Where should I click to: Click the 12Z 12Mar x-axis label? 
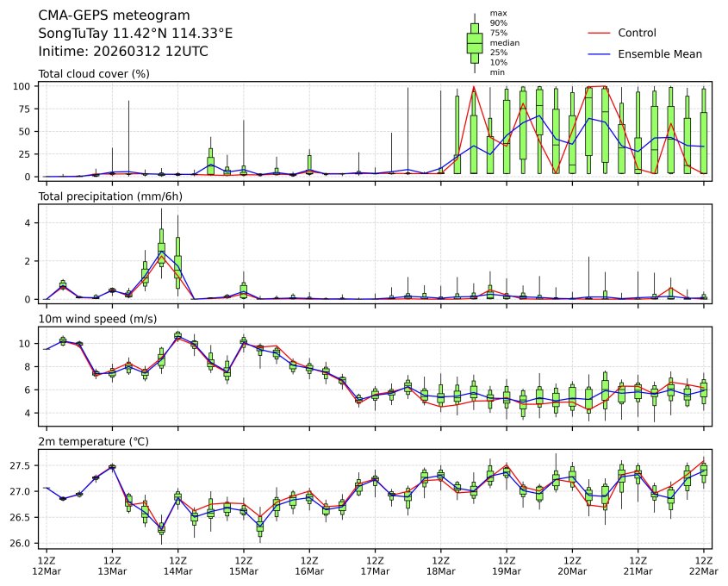(47, 565)
